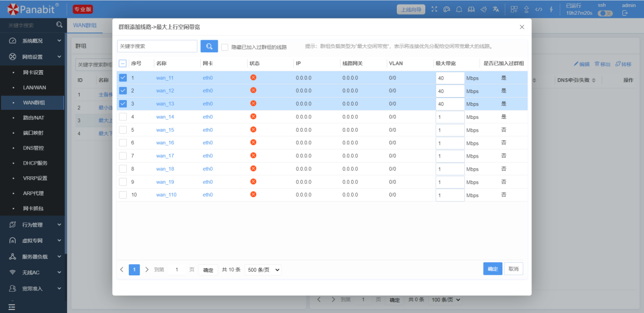This screenshot has width=644, height=313.
Task: Open the manual book icon in header
Action: click(x=471, y=9)
